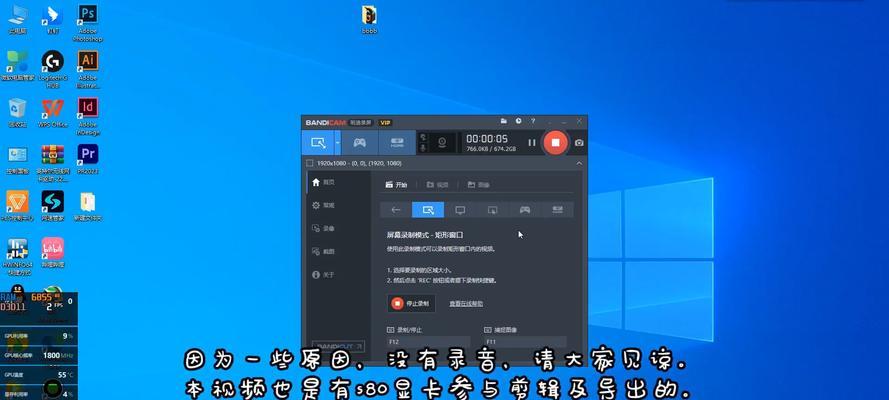This screenshot has width=889, height=400.
Task: Open the online help link
Action: (466, 304)
